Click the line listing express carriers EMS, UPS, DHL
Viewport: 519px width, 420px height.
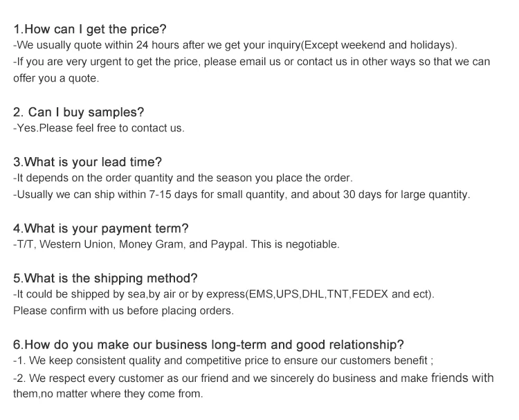[224, 294]
